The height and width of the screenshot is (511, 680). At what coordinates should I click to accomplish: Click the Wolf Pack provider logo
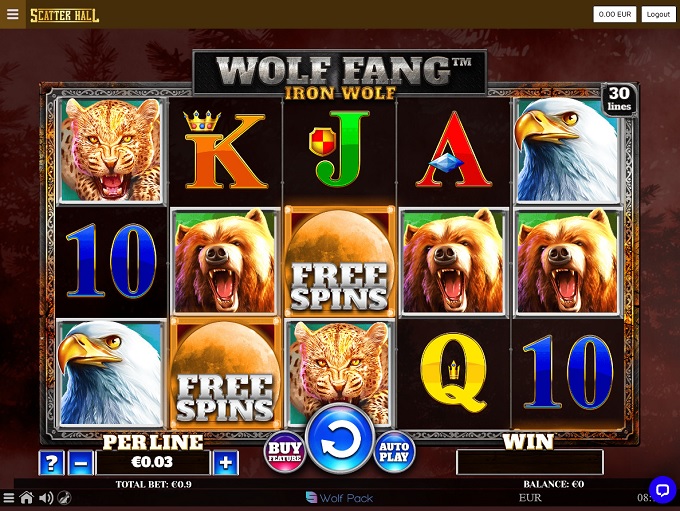click(x=340, y=498)
